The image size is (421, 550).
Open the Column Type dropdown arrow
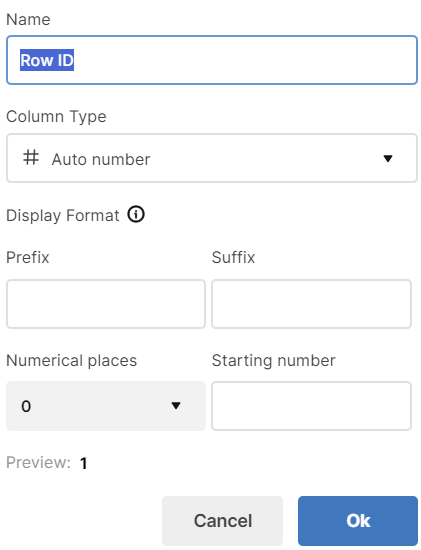click(388, 159)
